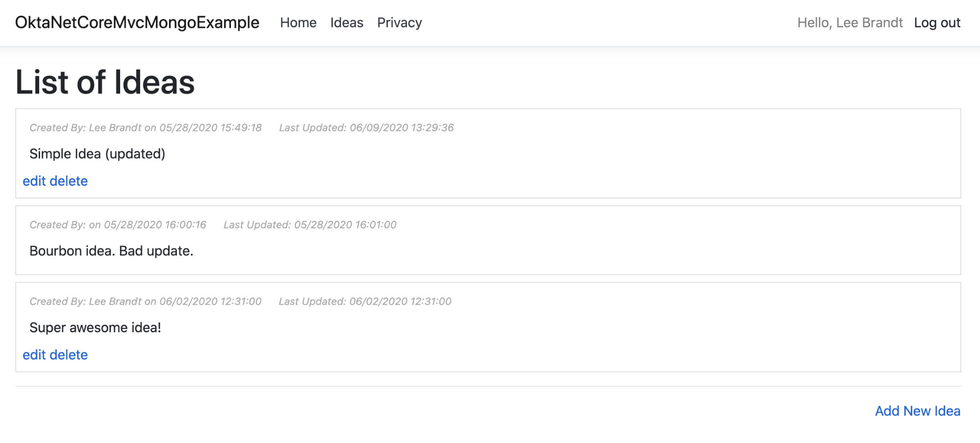Select the Bourbon idea. Bad update. text
980x443 pixels.
(111, 251)
